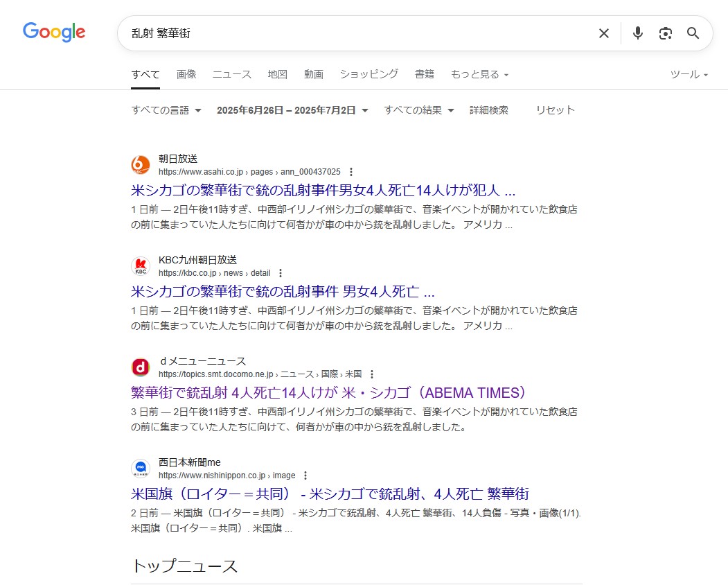
Task: Open 米シカゴの繁華街で銃の乱射事件男女4人死亡14人けが犯人 result
Action: (x=323, y=191)
